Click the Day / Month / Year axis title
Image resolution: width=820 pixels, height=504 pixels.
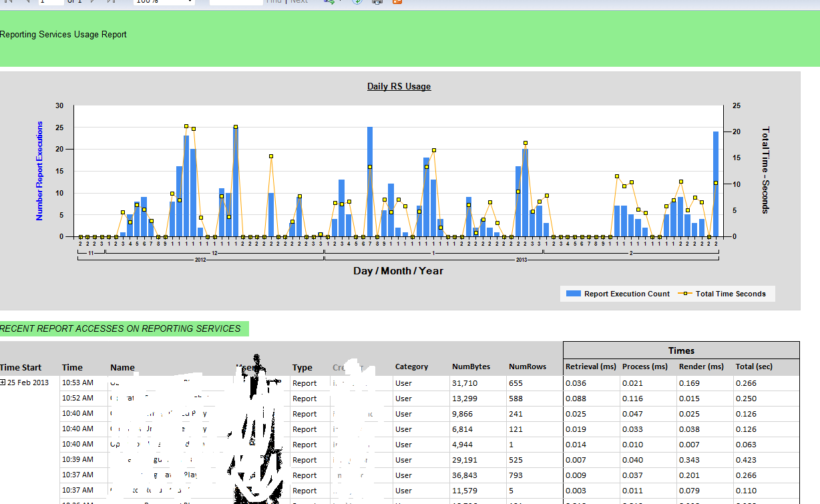click(x=398, y=271)
